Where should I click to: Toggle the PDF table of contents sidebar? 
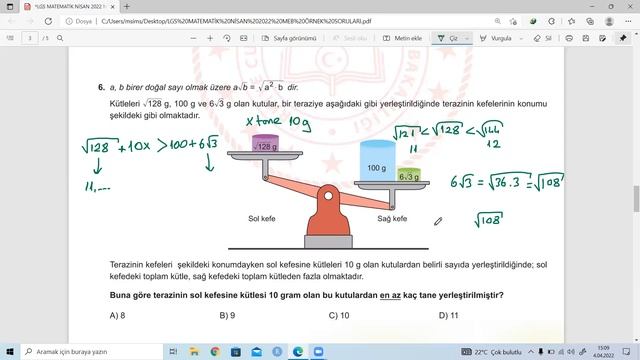(x=10, y=38)
